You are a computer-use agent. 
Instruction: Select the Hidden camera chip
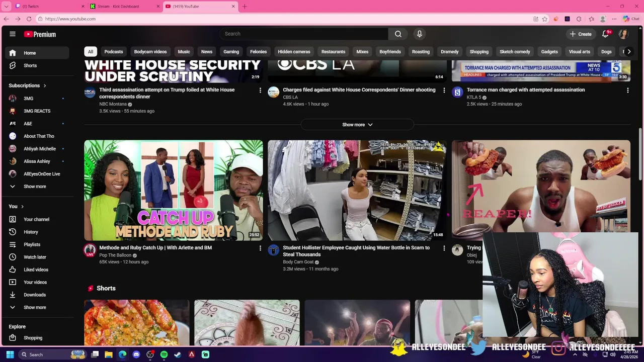(294, 52)
